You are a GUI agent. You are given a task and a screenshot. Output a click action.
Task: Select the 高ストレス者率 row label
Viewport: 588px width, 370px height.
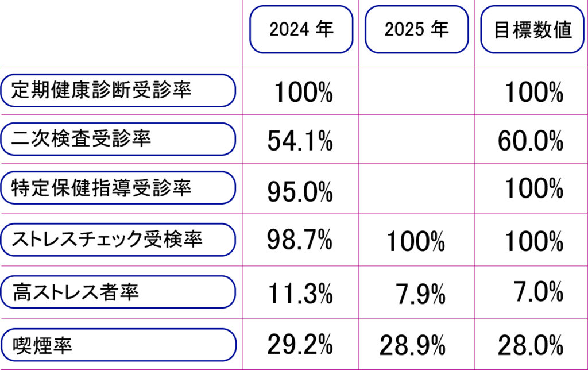[x=118, y=292]
